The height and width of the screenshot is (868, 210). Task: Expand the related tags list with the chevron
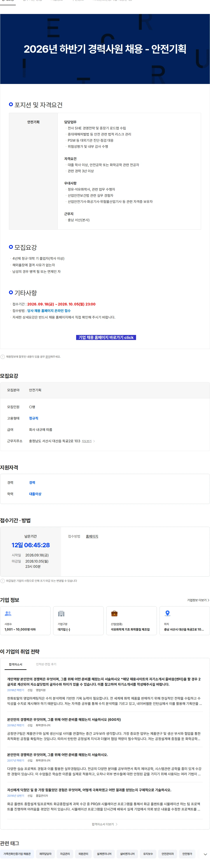(x=205, y=854)
